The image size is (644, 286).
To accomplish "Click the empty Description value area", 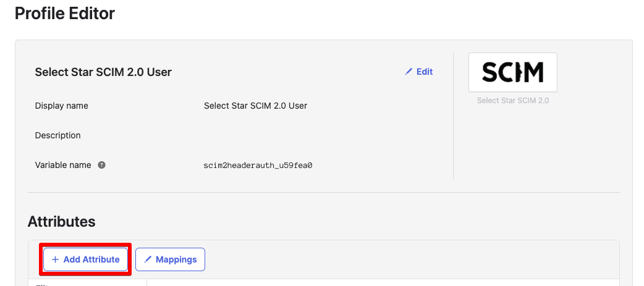I will click(309, 135).
